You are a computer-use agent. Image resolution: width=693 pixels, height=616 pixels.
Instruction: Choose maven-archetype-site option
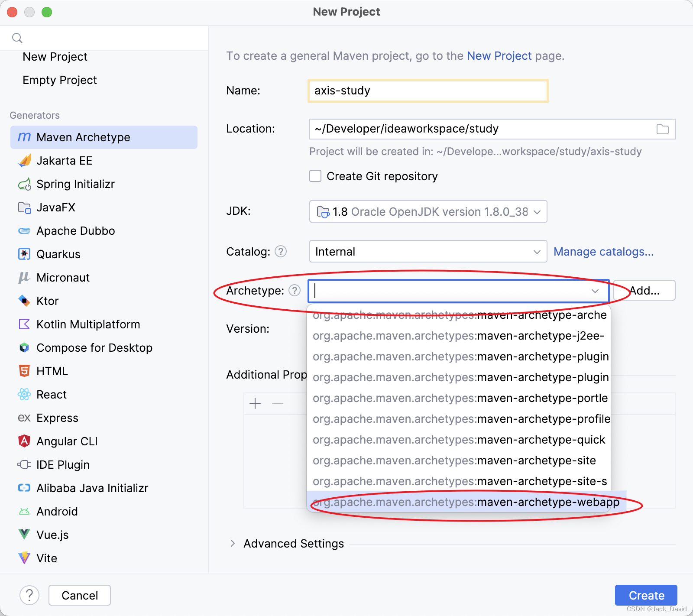458,460
